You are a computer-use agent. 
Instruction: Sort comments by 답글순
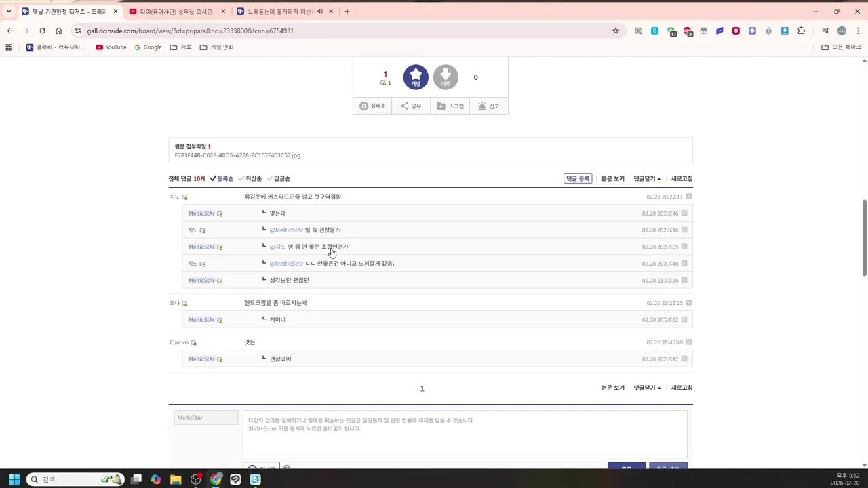(278, 179)
